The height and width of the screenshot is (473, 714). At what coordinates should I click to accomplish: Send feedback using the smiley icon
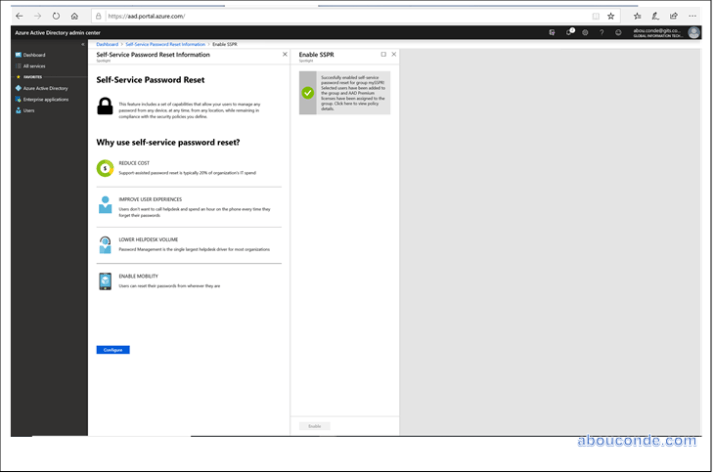619,32
